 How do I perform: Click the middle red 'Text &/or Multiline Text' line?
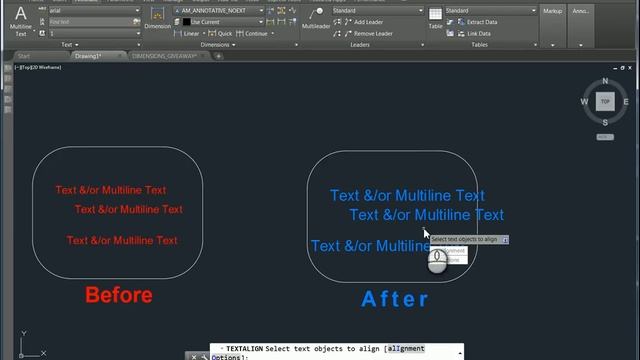[129, 209]
